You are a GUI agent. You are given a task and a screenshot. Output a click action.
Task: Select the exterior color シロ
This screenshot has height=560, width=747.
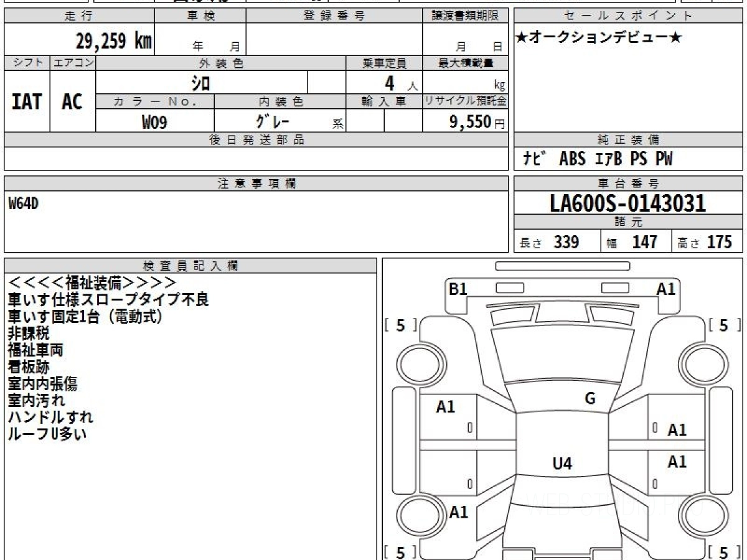pyautogui.click(x=200, y=83)
